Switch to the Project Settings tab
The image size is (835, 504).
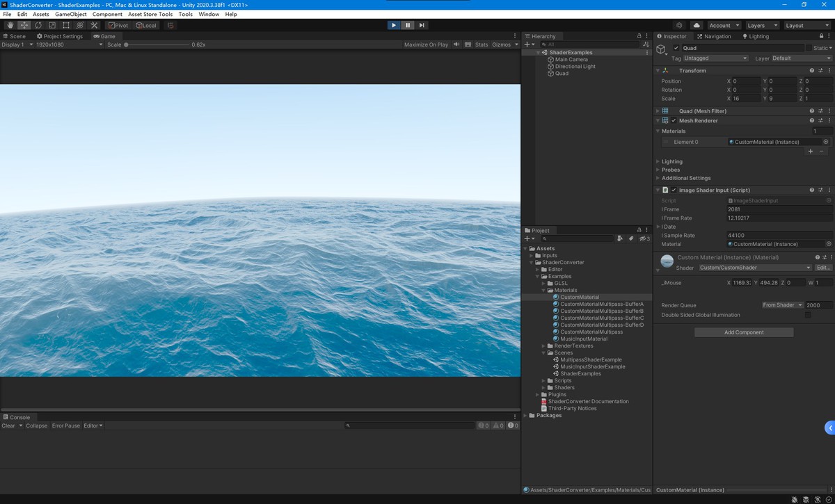(59, 36)
